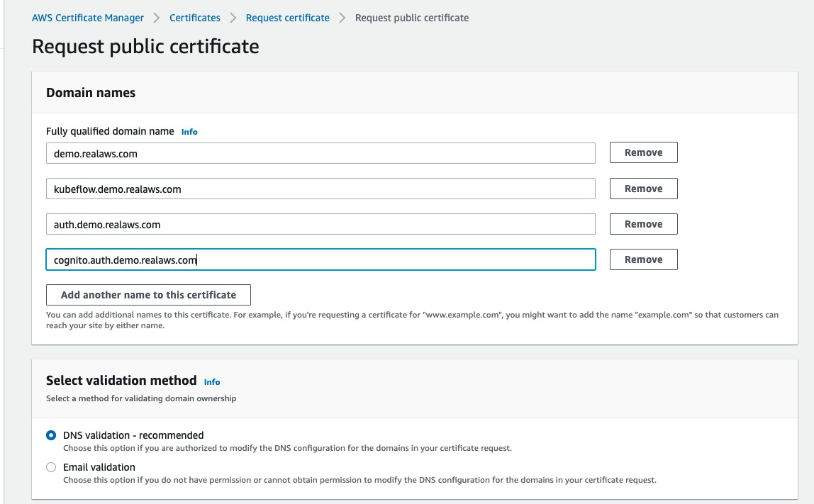Open the AWS Certificate Manager breadcrumb link
This screenshot has width=814, height=504.
click(87, 17)
